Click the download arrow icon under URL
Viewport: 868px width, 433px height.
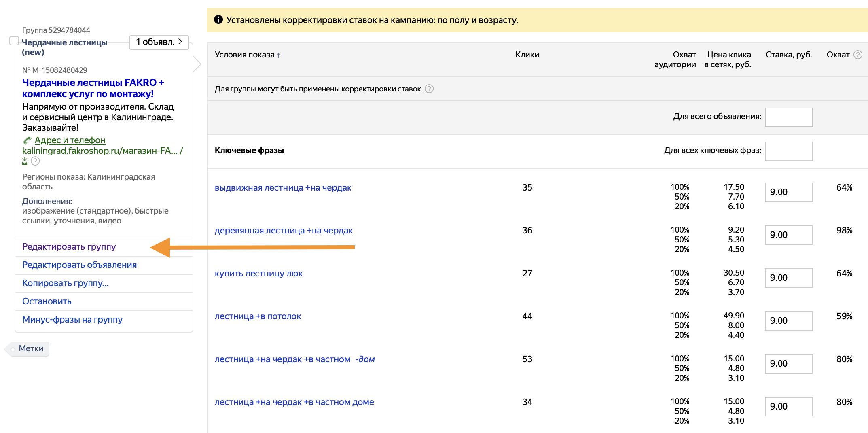[x=25, y=161]
